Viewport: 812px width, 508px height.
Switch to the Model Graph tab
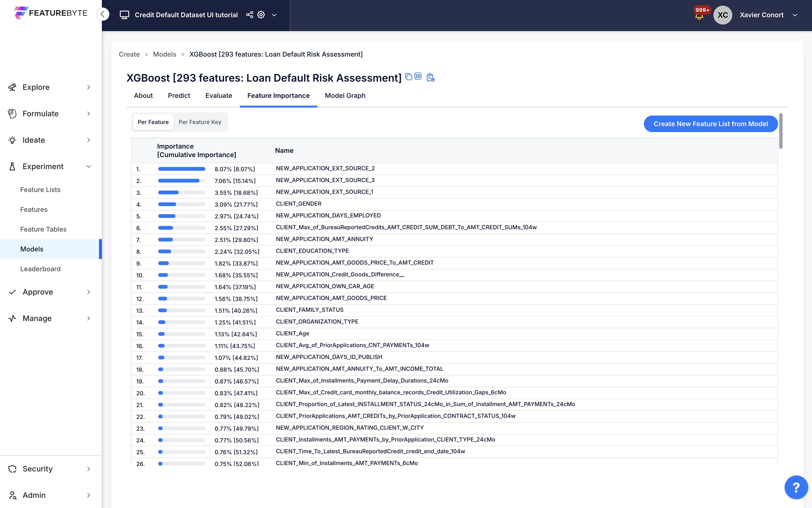tap(345, 96)
